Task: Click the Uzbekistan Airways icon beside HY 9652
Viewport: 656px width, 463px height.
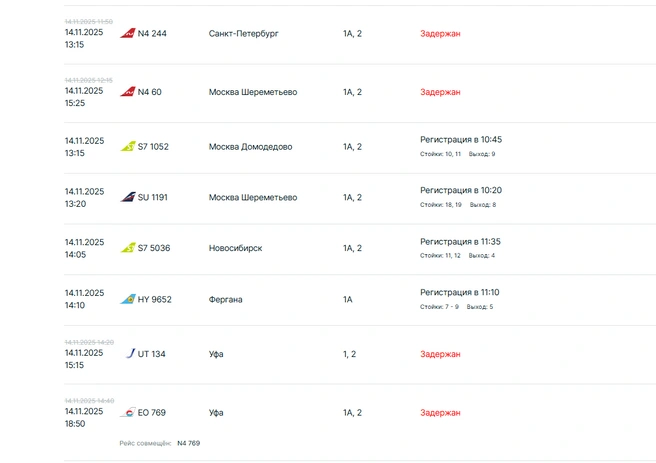Action: point(128,299)
